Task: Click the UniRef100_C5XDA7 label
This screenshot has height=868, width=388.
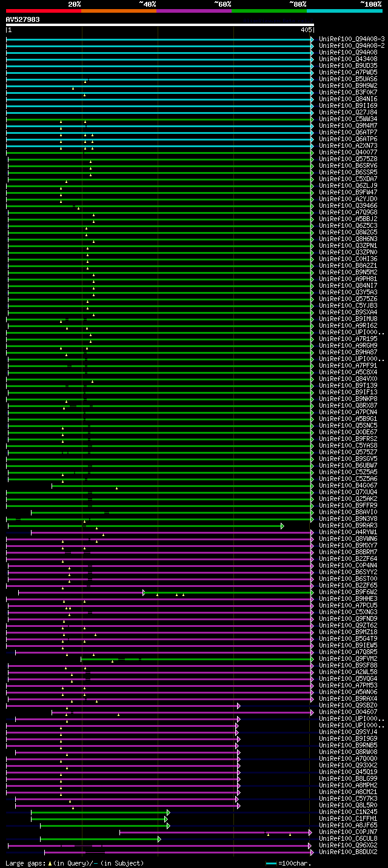Action: click(x=348, y=179)
